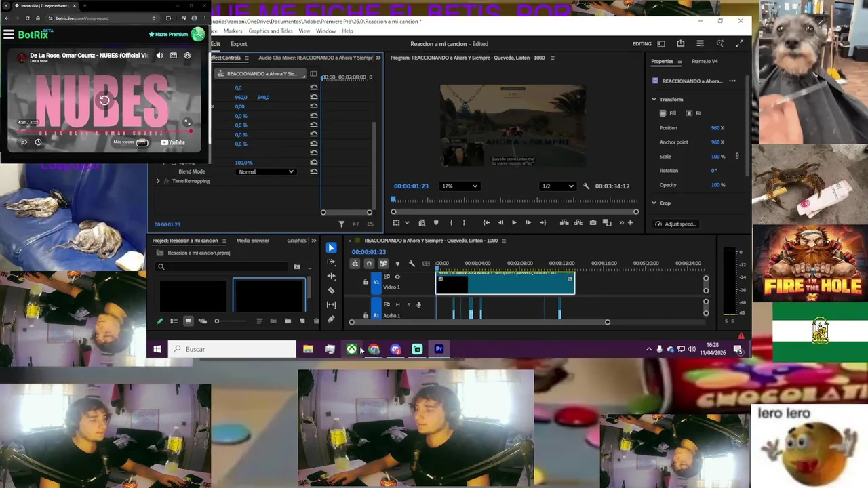
Task: Reset the Blend Mode parameter
Action: coord(313,171)
